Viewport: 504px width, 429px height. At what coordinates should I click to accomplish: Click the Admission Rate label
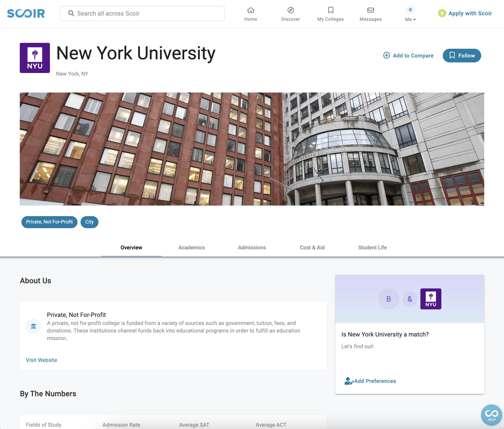121,425
